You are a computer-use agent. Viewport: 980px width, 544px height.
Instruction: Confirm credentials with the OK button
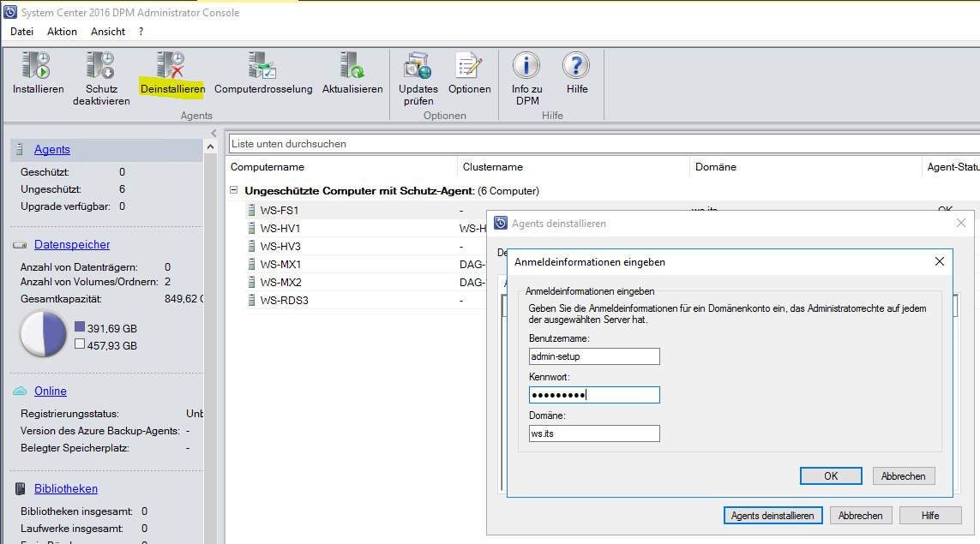point(831,476)
